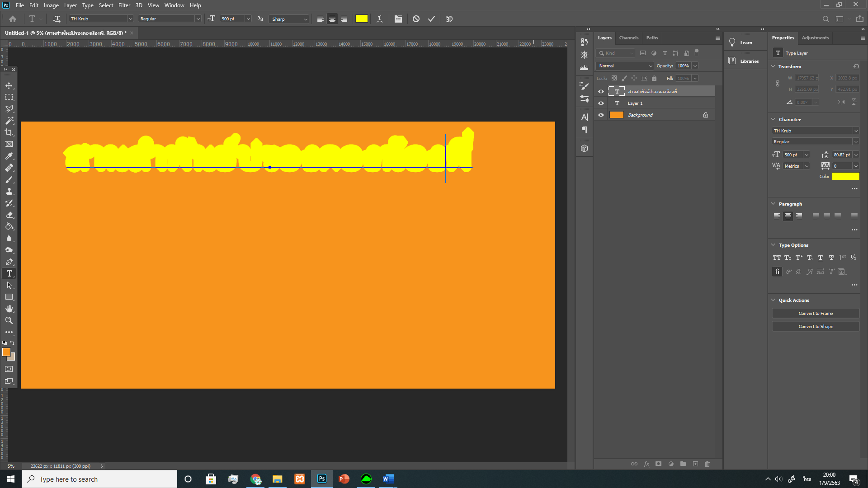Open the yellow text color swatch in options bar

(361, 19)
